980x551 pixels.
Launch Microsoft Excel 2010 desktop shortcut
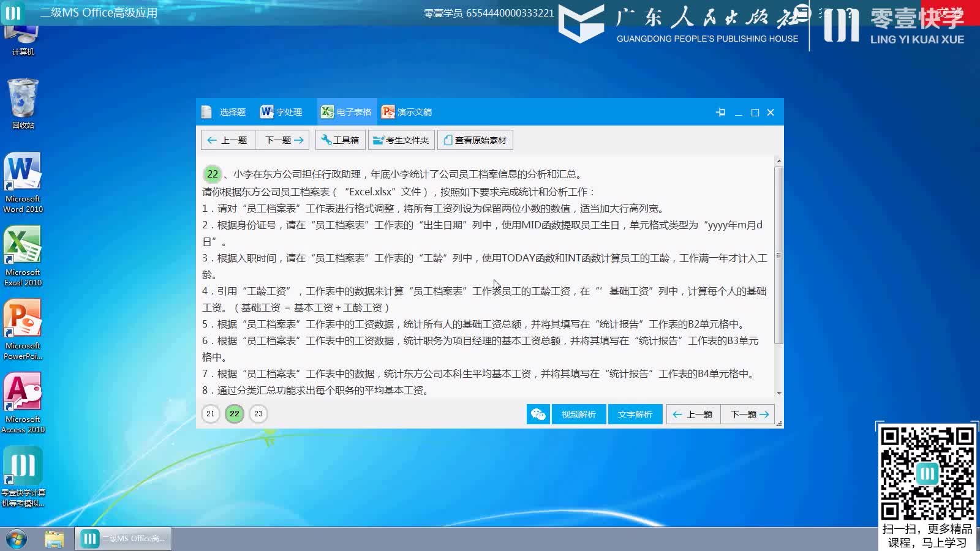23,257
